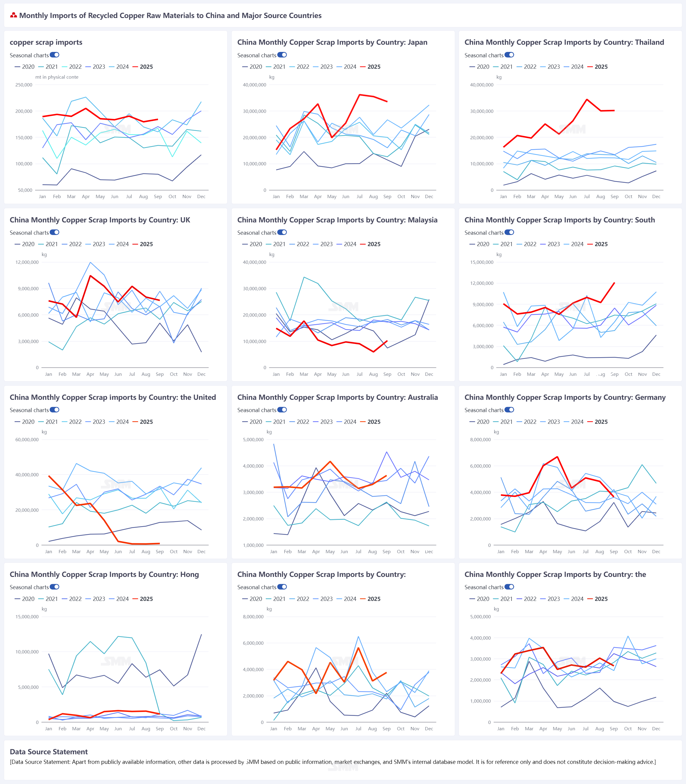Screen dimensions: 686x784
Task: Click the Japan chart title
Action: point(332,43)
